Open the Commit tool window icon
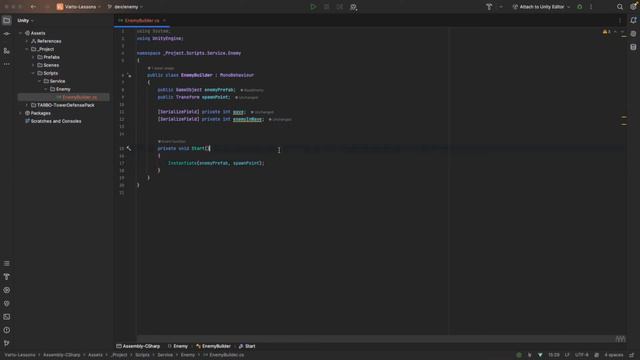 (7, 34)
